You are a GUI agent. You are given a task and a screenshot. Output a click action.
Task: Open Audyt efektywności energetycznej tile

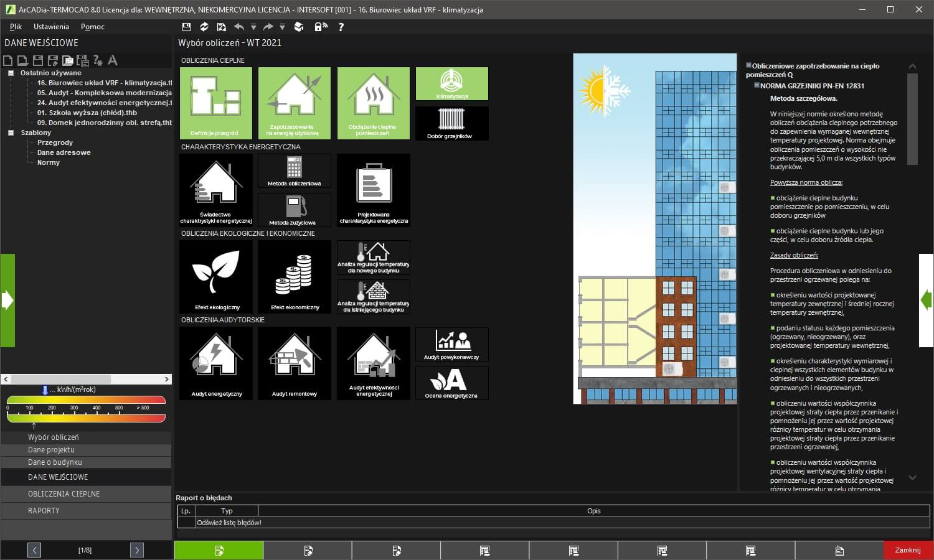(x=374, y=363)
